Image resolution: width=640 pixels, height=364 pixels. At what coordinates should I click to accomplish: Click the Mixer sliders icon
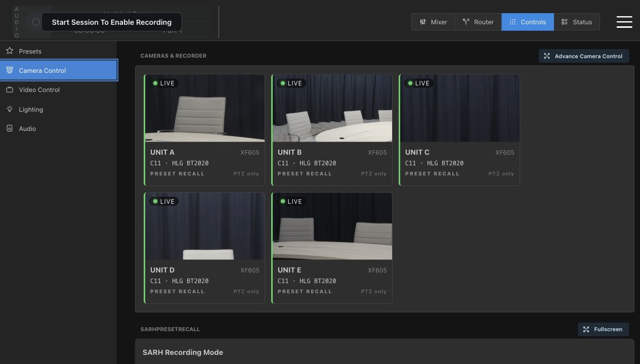(422, 22)
